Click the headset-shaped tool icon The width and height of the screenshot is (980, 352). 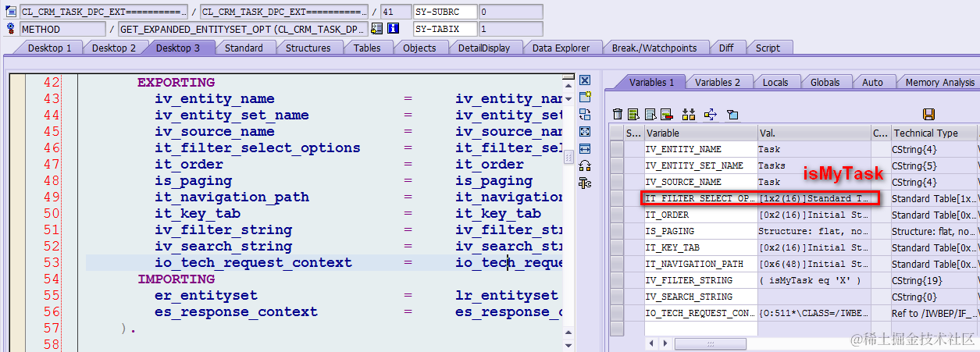(x=585, y=165)
